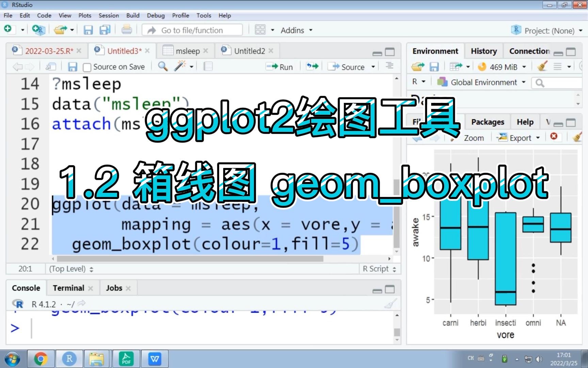Open Find and Replace with the magnifying glass
Image resolution: width=588 pixels, height=368 pixels.
(x=163, y=66)
